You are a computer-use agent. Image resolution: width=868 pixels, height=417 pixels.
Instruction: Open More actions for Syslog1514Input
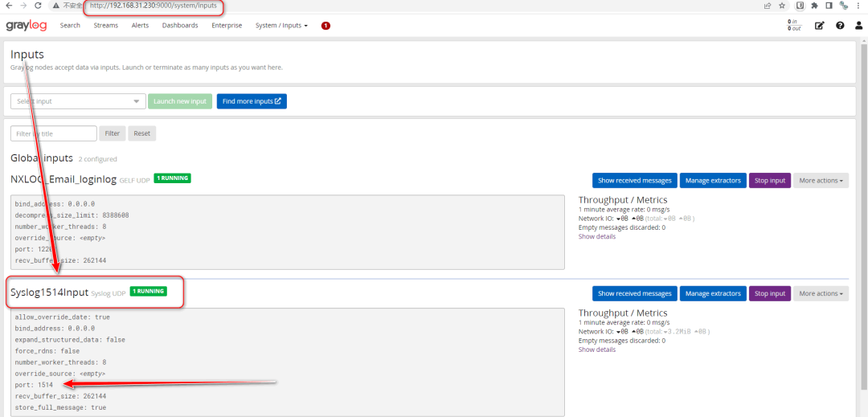point(821,293)
